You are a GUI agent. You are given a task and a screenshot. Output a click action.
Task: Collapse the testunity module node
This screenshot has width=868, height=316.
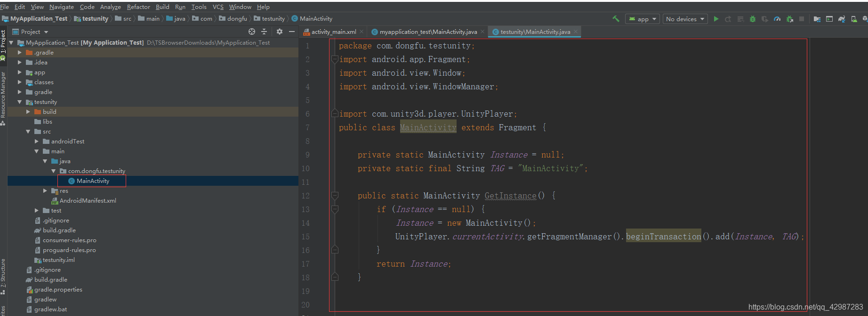point(20,102)
